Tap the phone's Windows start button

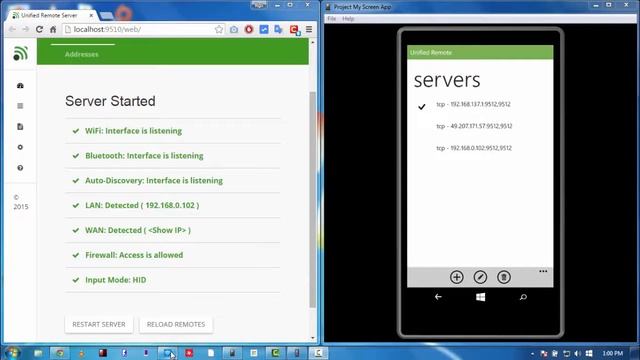coord(480,297)
